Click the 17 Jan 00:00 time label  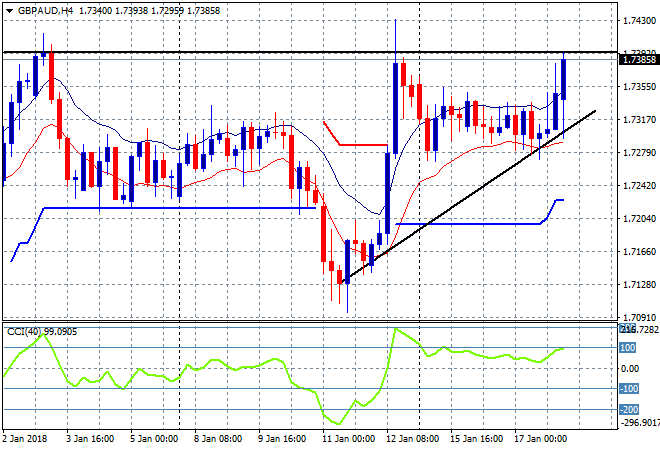point(540,439)
